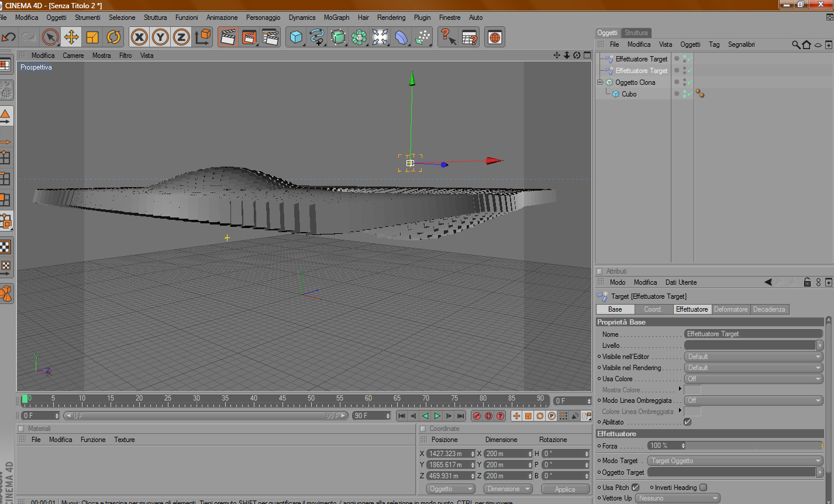Click the material tag on Cubo

coord(700,94)
